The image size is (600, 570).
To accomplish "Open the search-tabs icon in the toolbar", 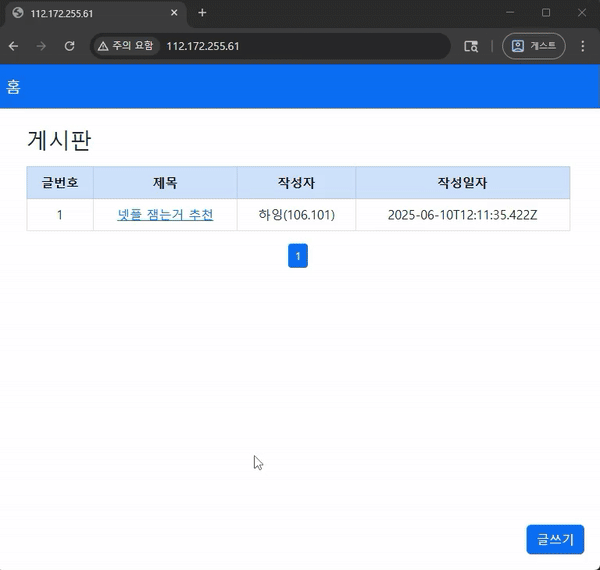I will point(471,46).
